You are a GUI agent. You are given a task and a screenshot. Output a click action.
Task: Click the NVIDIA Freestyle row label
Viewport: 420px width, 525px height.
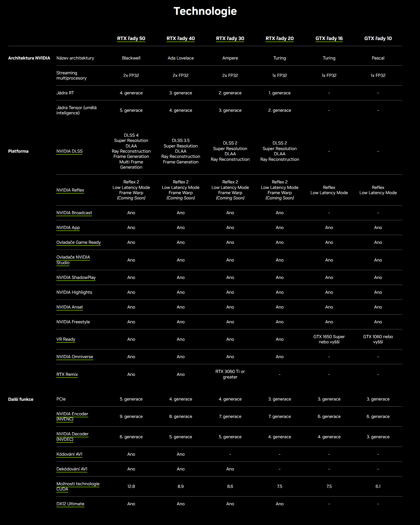(73, 322)
